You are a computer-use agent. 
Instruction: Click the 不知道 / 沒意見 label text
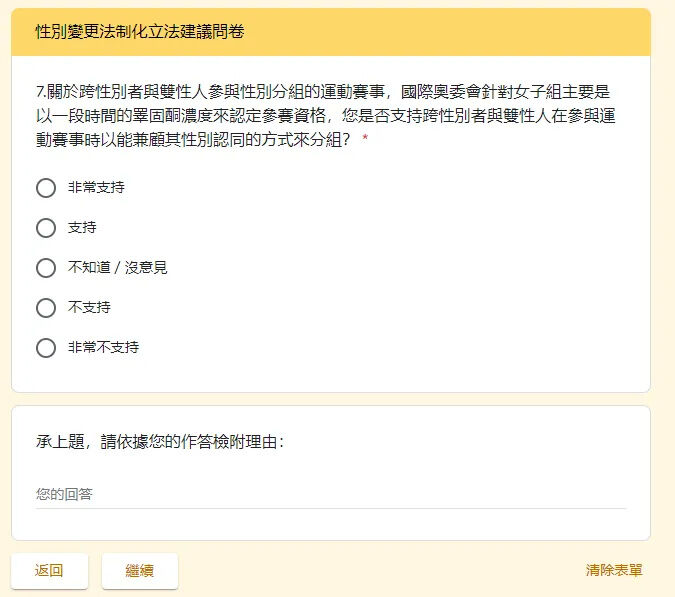pos(118,267)
